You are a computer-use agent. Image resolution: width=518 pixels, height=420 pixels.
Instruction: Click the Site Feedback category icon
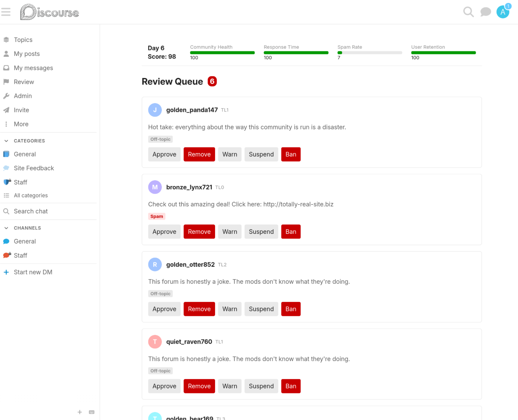[x=6, y=168]
